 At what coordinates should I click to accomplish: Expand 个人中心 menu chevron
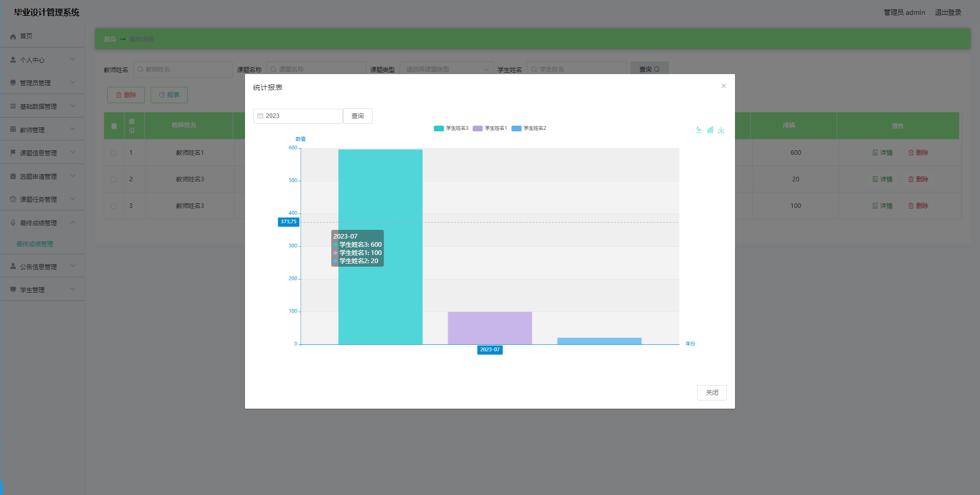click(x=72, y=59)
